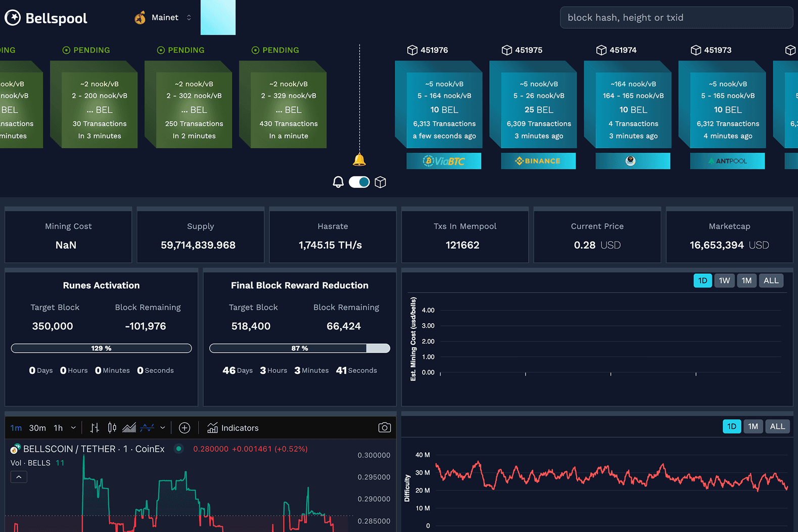Image resolution: width=798 pixels, height=532 pixels.
Task: Open block 451976 mined by ViaBTC
Action: (x=439, y=105)
